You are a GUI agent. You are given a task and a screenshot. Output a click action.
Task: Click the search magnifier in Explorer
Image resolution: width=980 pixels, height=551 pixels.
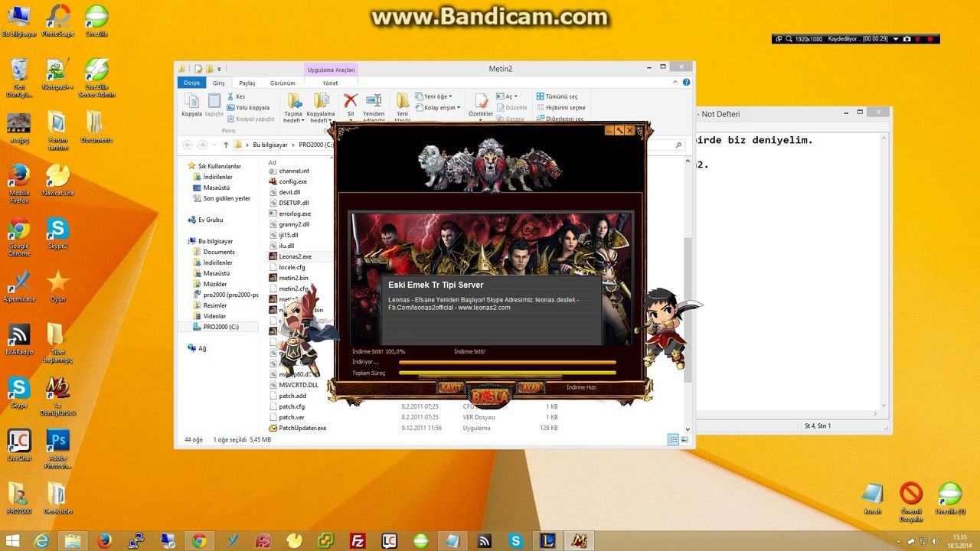coord(678,145)
